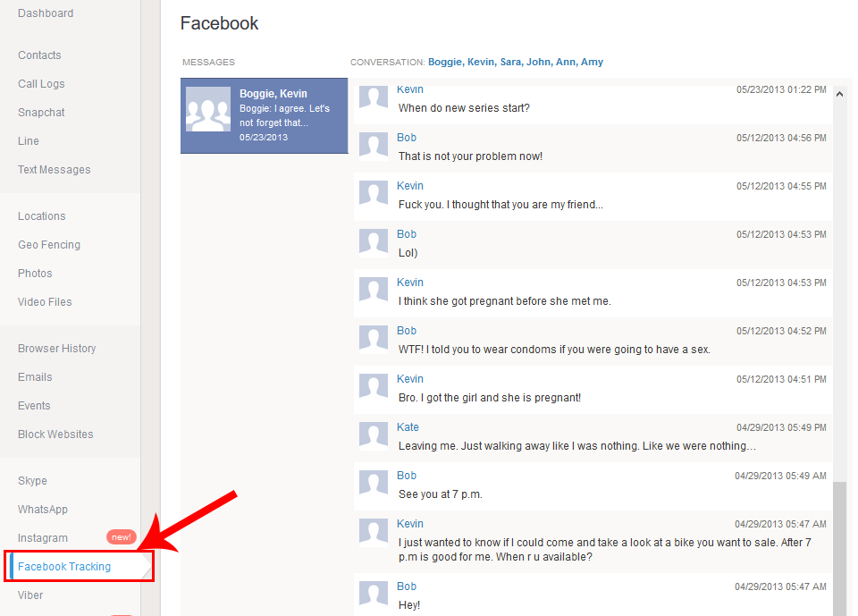Screen dimensions: 858x616
Task: Open Call Logs section
Action: click(x=41, y=84)
